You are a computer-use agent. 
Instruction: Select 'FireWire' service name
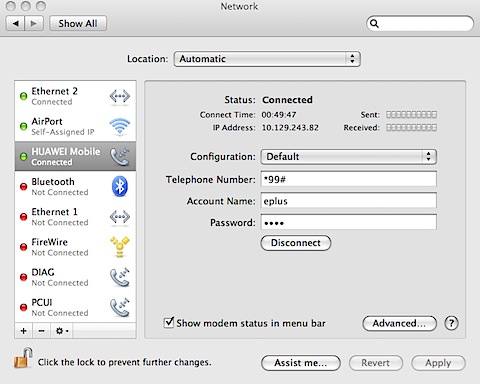click(x=50, y=242)
